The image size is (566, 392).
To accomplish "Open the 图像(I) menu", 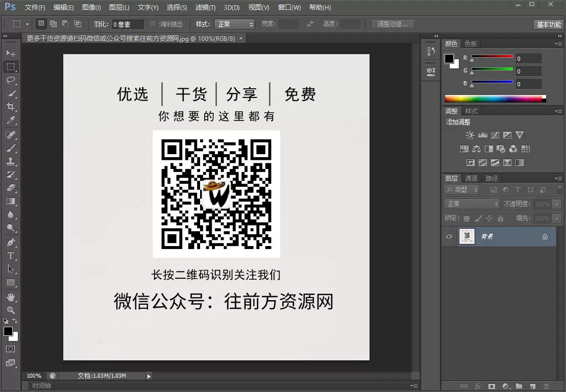I will (x=91, y=7).
